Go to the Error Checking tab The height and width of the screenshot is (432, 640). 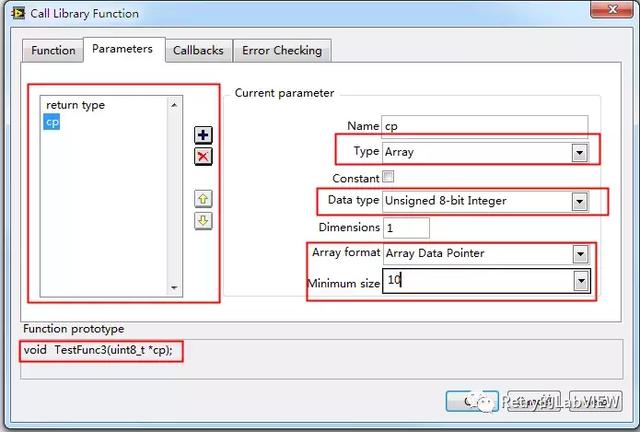click(x=282, y=51)
